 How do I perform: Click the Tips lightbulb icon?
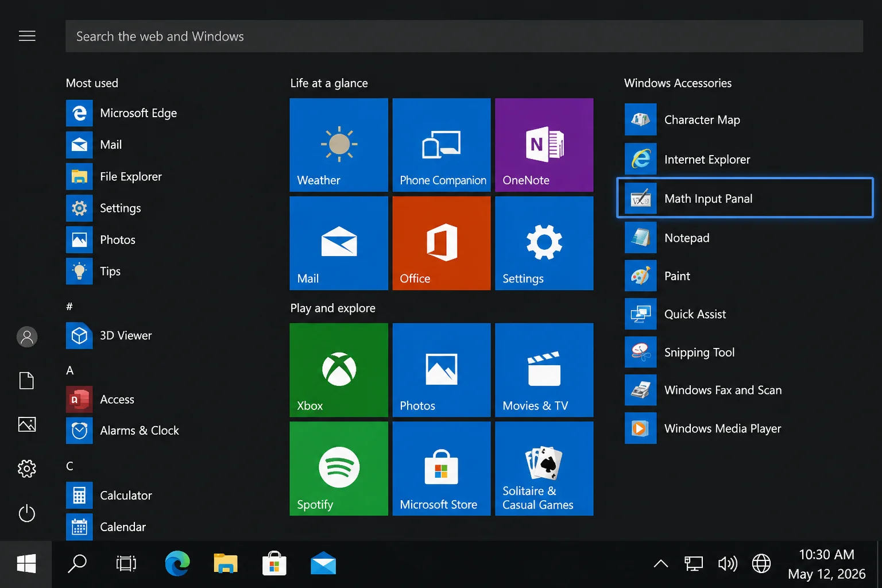pyautogui.click(x=79, y=271)
